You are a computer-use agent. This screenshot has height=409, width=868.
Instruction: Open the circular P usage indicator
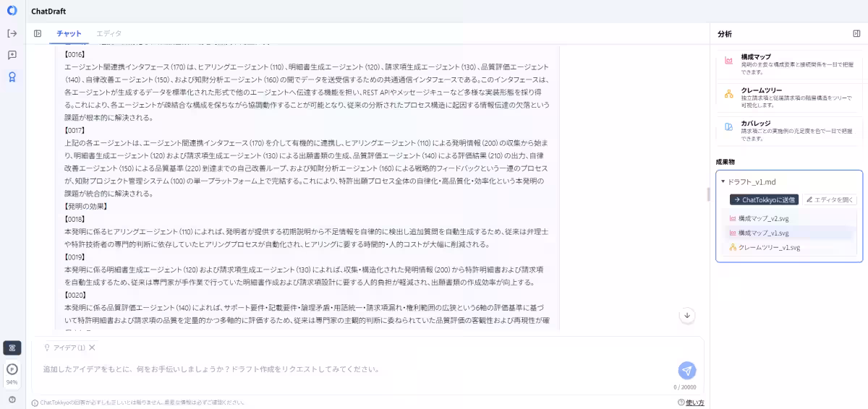(12, 369)
